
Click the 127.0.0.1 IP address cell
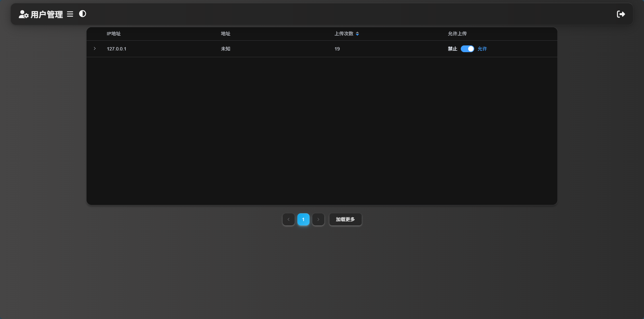pos(117,49)
